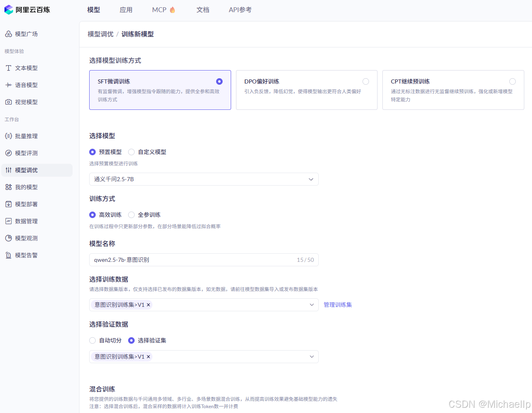This screenshot has width=532, height=413.
Task: Open the 通义千问2.5-7B model dropdown
Action: point(204,179)
